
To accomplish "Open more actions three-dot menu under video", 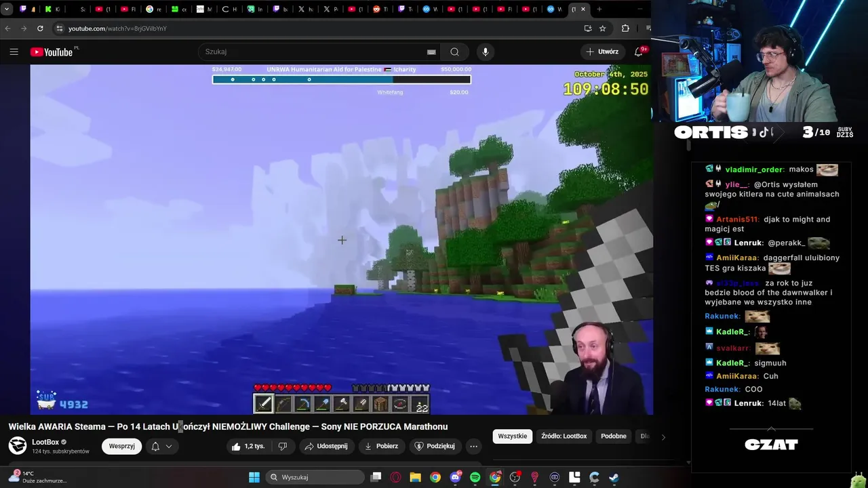I will pos(473,446).
